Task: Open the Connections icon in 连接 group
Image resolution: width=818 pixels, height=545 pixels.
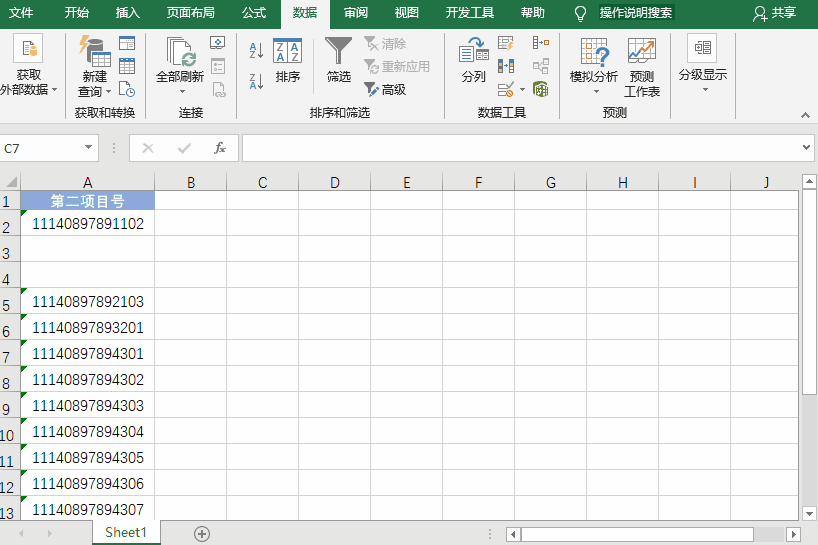Action: pyautogui.click(x=218, y=43)
